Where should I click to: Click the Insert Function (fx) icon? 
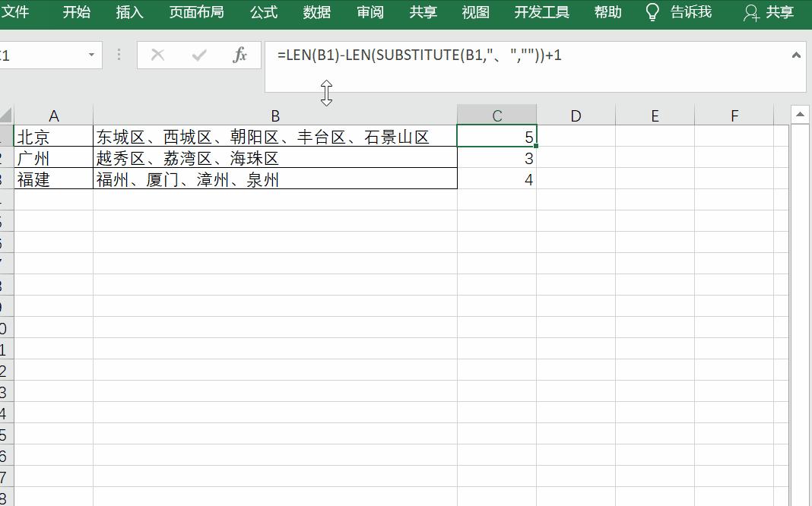240,55
